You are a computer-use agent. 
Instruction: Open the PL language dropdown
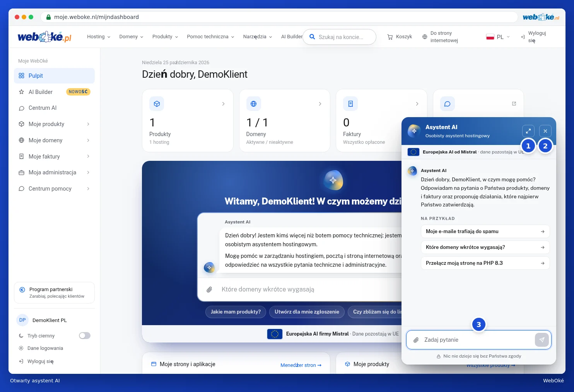point(498,37)
